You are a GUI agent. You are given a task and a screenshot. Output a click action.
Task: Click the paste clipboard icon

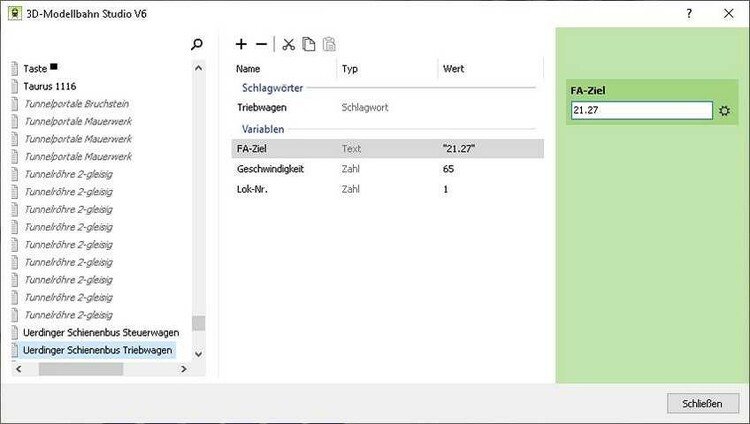tap(329, 44)
